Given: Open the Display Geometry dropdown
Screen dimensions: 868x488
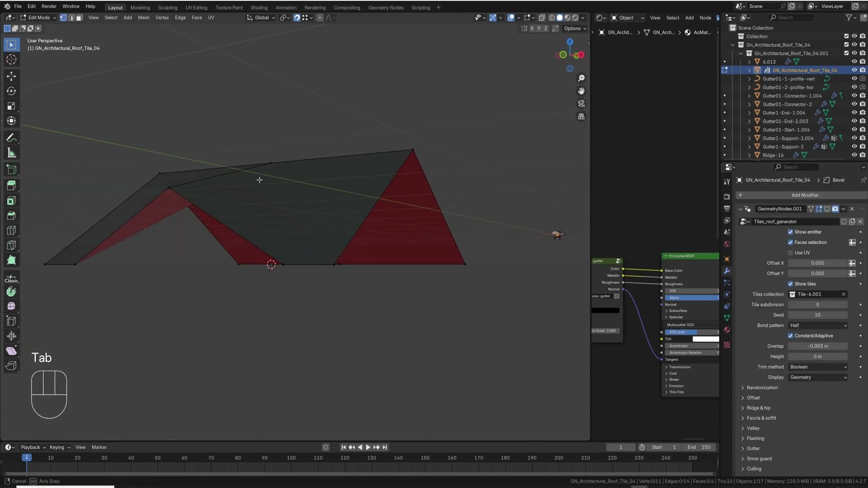Looking at the screenshot, I should 818,377.
